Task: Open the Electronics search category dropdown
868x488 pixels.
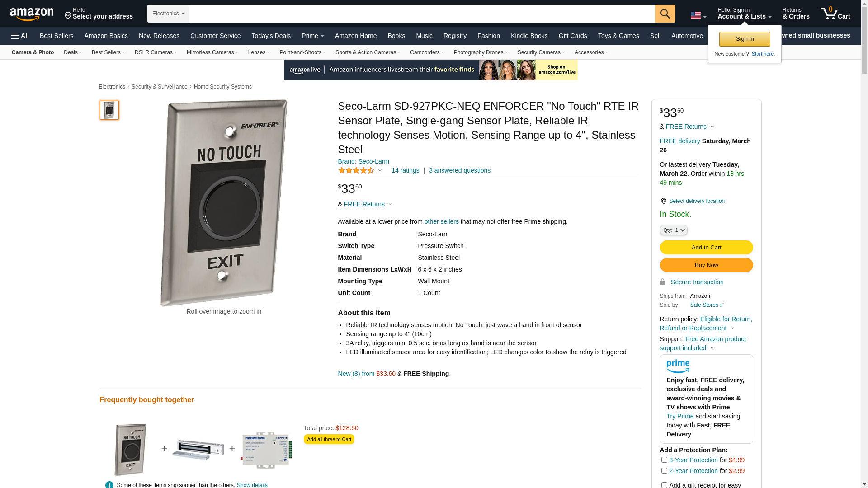Action: pos(168,14)
